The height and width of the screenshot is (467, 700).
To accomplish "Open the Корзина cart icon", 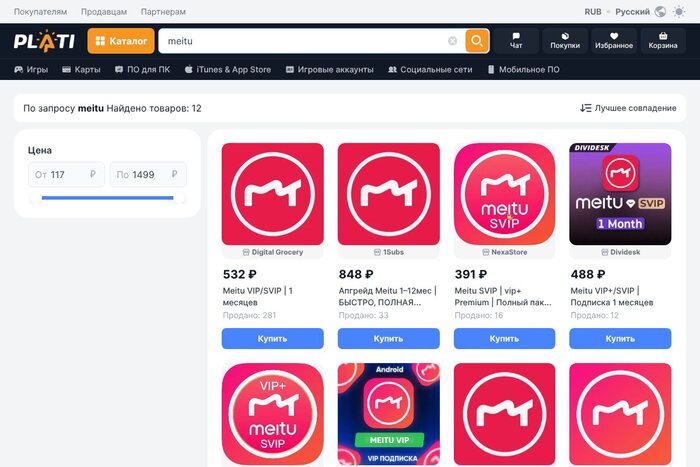I will click(663, 41).
